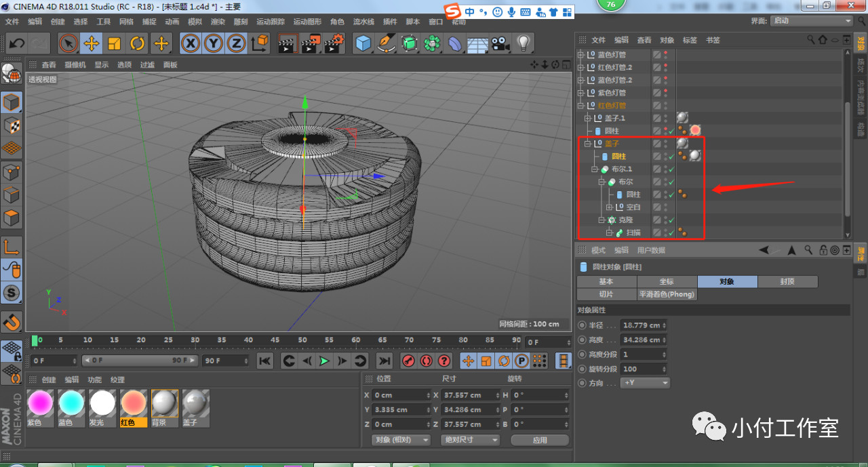Add a Cube primitive object
The height and width of the screenshot is (467, 868).
pyautogui.click(x=364, y=44)
